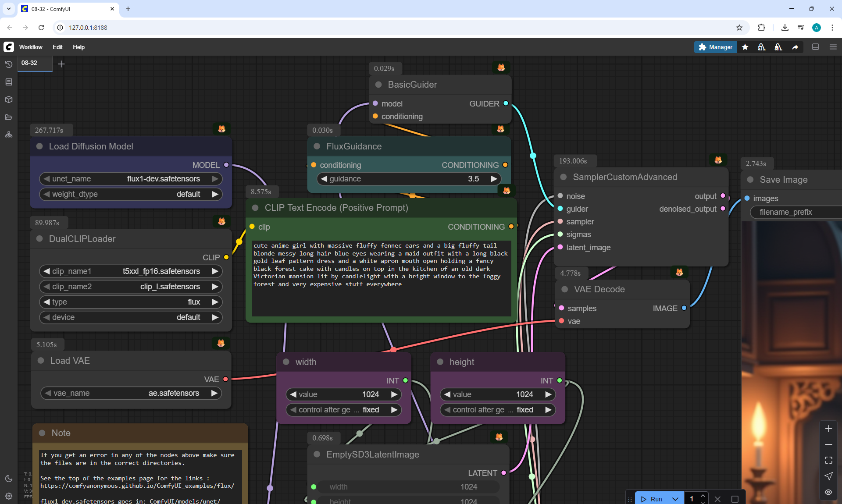Viewport: 842px width, 504px height.
Task: Open the Run button dropdown chevron
Action: tap(675, 499)
